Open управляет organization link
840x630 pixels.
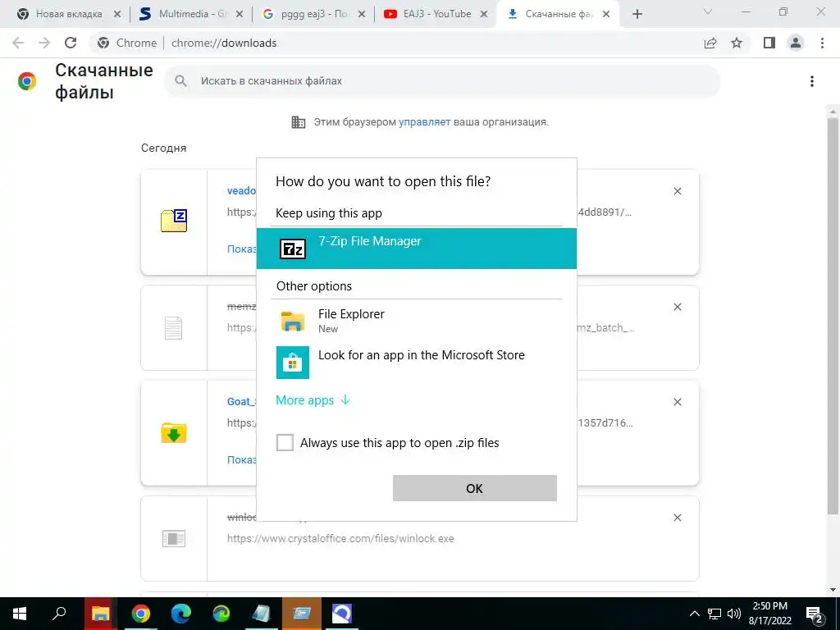pyautogui.click(x=424, y=122)
